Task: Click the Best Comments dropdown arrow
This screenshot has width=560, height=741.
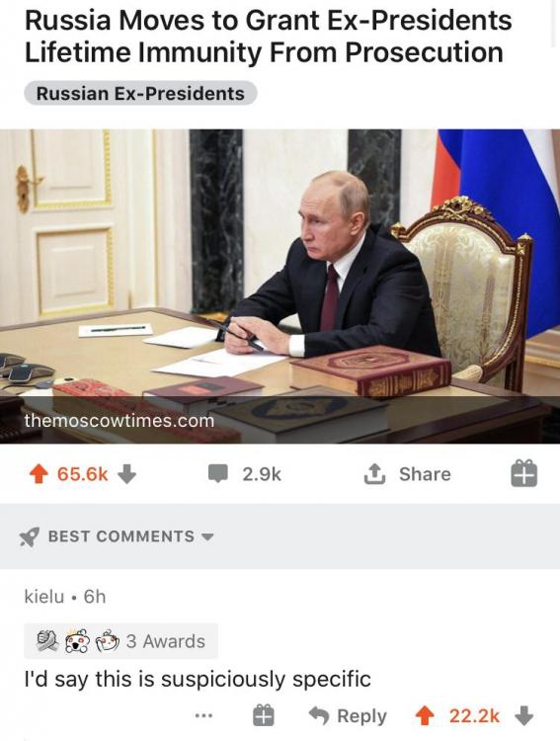Action: click(207, 537)
